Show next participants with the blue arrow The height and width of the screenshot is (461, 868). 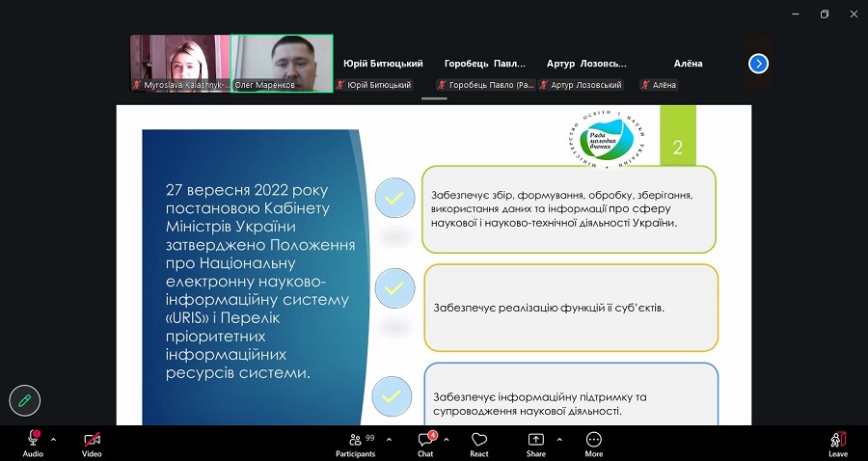759,64
